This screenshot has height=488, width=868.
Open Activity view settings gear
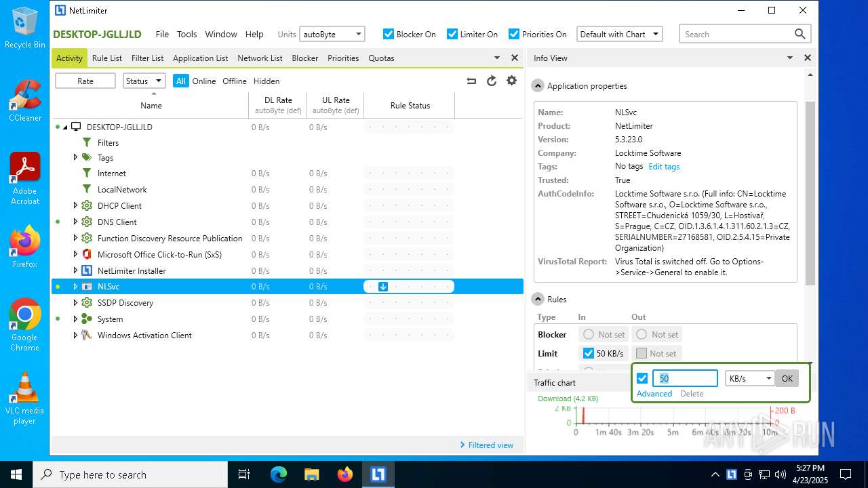[x=512, y=81]
